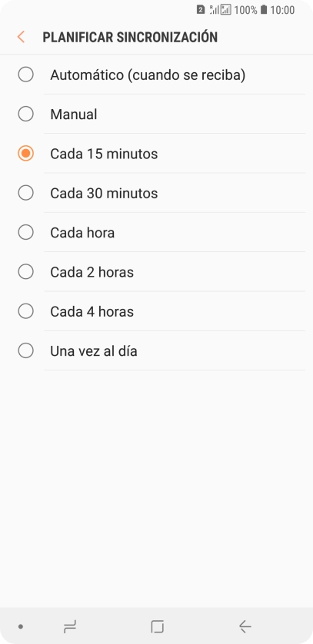Tap the PLANIFICAR SINCRONIZACIÓN title
Image resolution: width=313 pixels, height=644 pixels.
pyautogui.click(x=130, y=37)
